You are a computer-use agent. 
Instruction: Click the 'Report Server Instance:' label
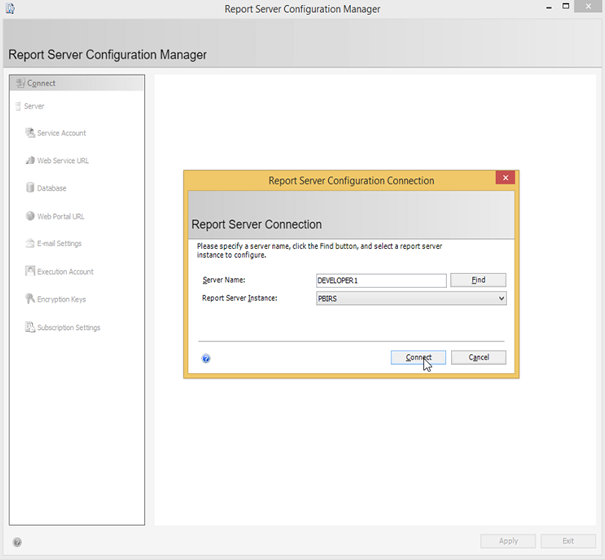tap(240, 298)
